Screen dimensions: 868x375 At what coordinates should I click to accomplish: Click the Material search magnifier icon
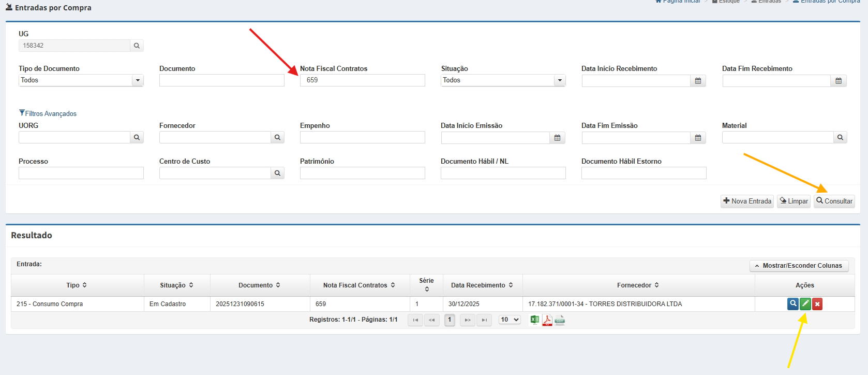[840, 137]
